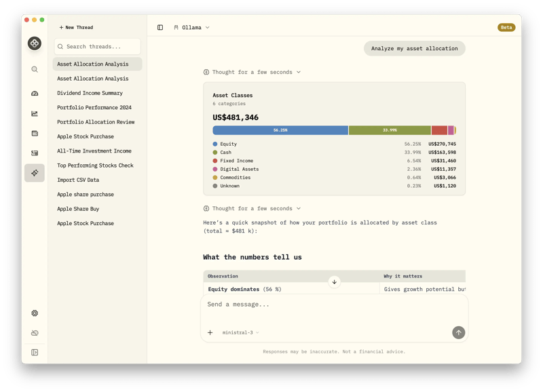The image size is (543, 392).
Task: Click the Send a message input field
Action: pos(305,304)
